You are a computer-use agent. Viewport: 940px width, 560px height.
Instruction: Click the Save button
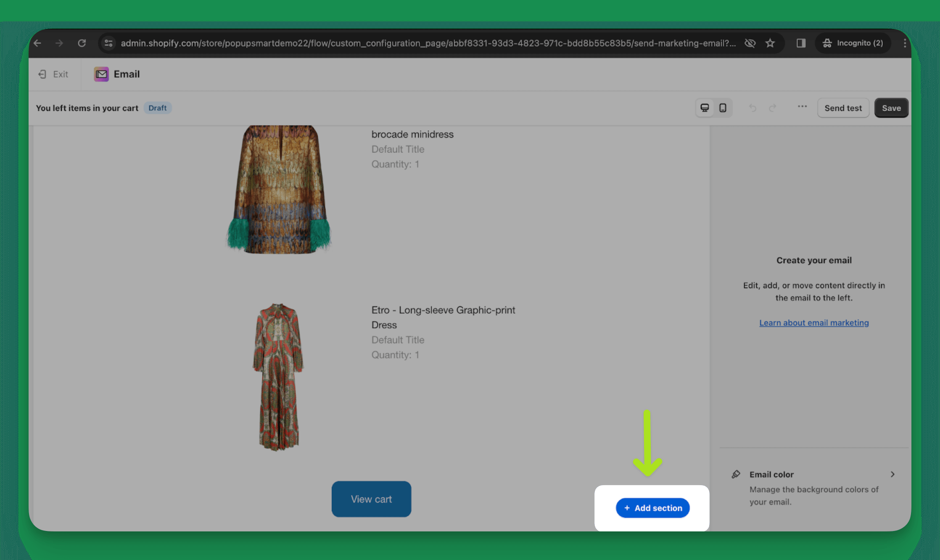tap(891, 107)
